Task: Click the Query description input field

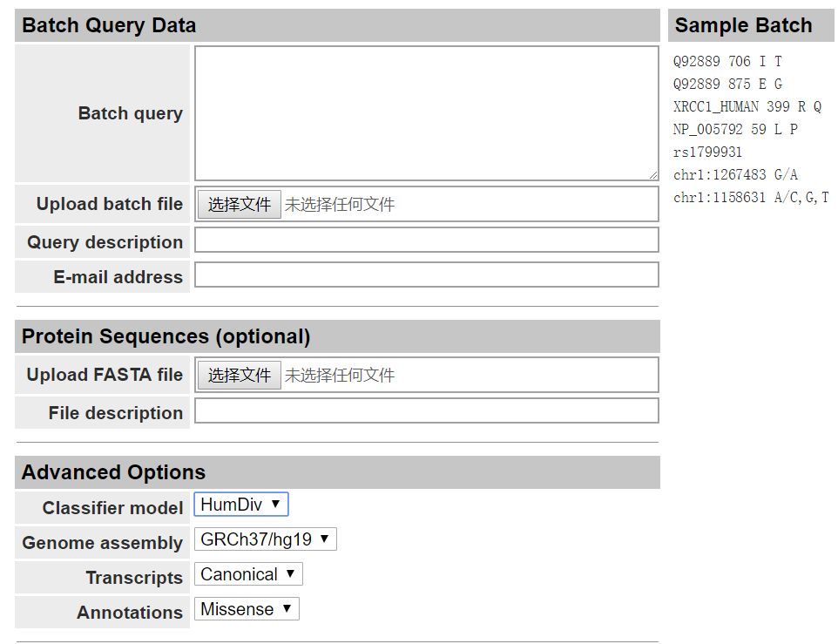Action: point(426,241)
